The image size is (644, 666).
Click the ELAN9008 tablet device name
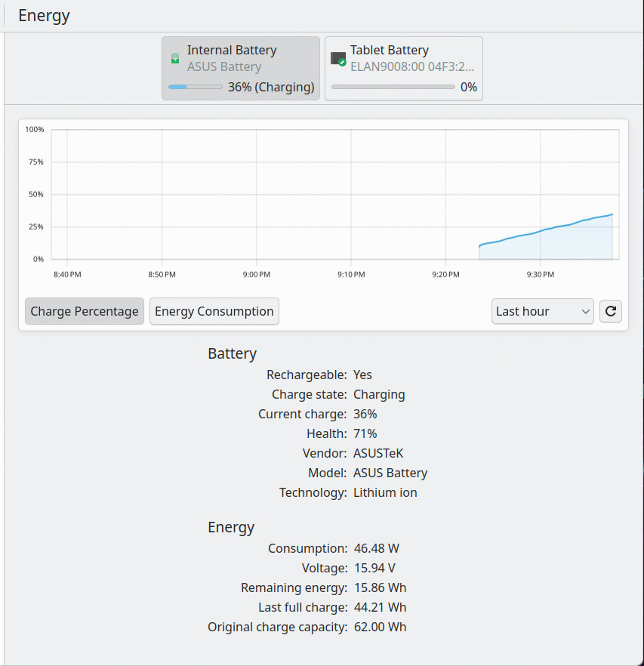tap(412, 66)
